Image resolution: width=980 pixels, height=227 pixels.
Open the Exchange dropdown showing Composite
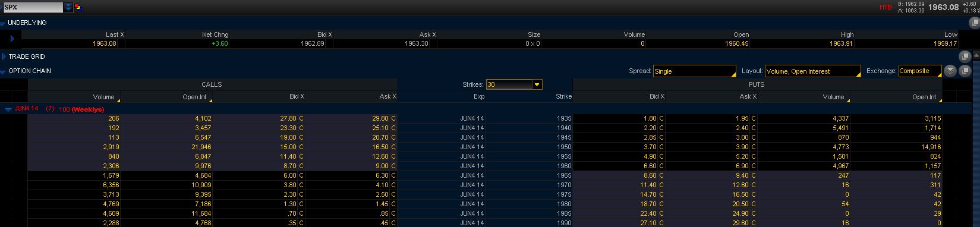(920, 71)
